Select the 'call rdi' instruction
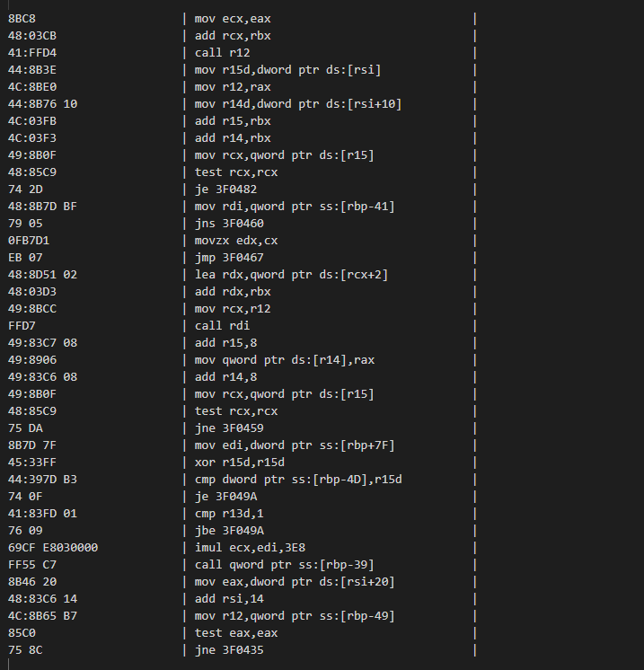 coord(222,326)
